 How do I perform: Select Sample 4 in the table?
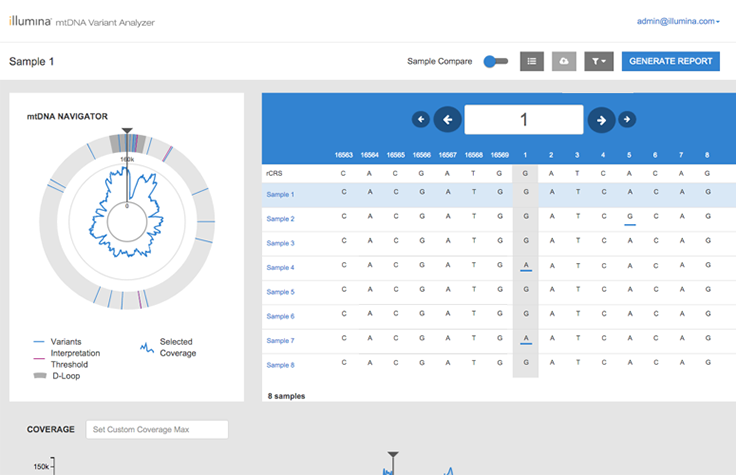tap(280, 268)
